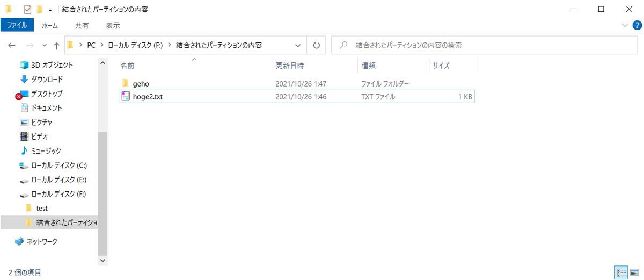Switch to the 表示 ribbon tab
The image size is (644, 280).
(x=113, y=25)
